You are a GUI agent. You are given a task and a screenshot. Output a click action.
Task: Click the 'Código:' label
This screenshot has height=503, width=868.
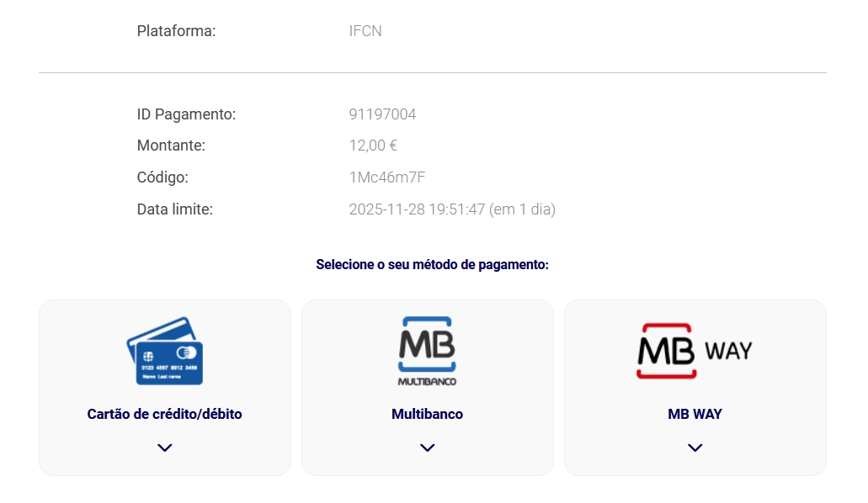coord(162,177)
